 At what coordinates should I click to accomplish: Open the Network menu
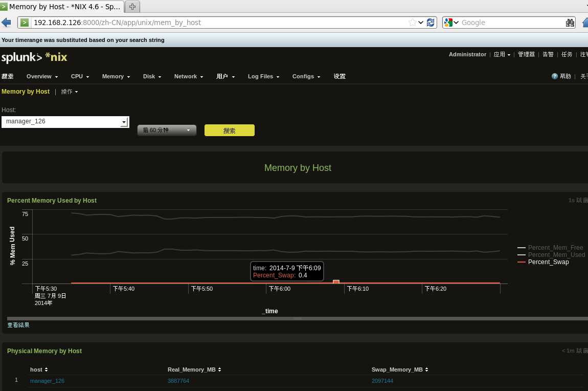point(188,76)
